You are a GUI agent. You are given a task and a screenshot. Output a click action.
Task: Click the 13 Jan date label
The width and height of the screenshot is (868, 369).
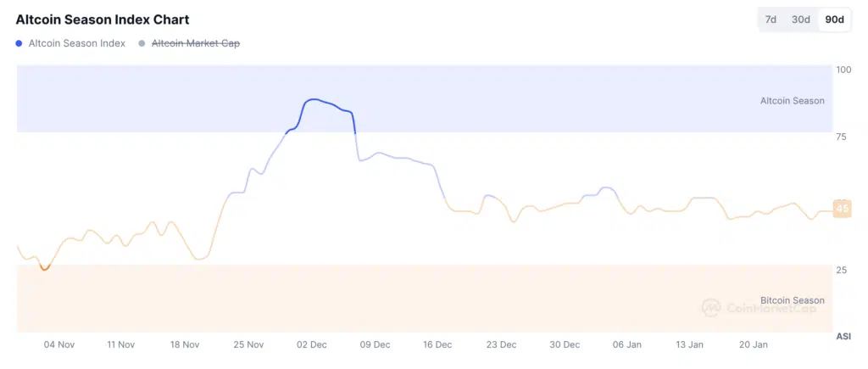tap(690, 345)
